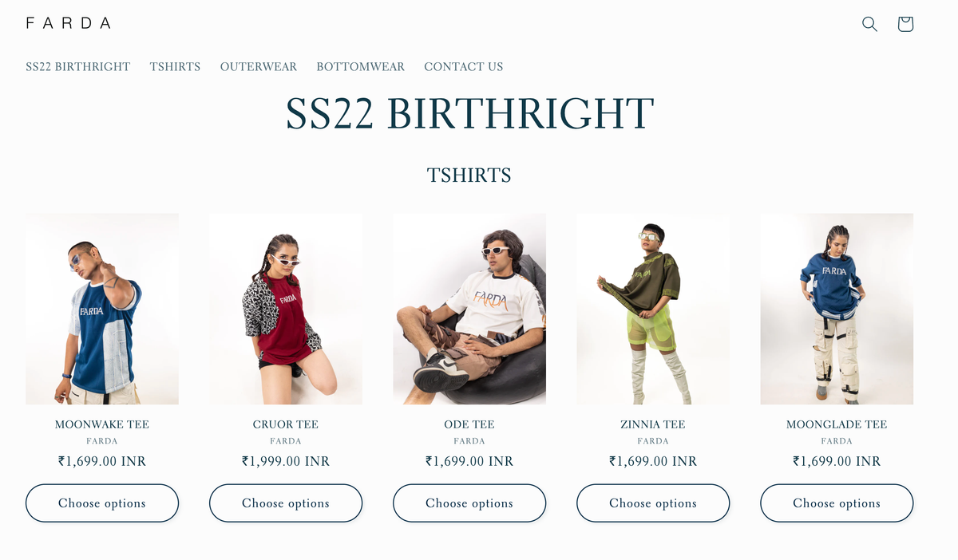Open the shopping cart icon
Viewport: 958px width, 560px height.
pos(905,25)
